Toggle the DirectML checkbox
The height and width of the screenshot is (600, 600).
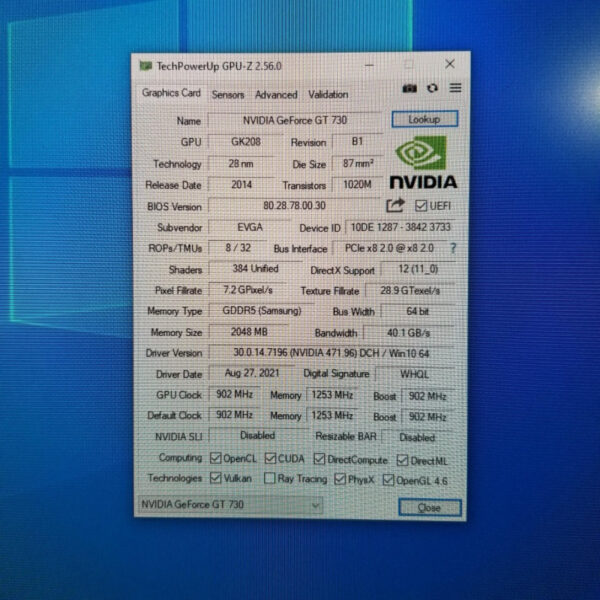[x=402, y=460]
